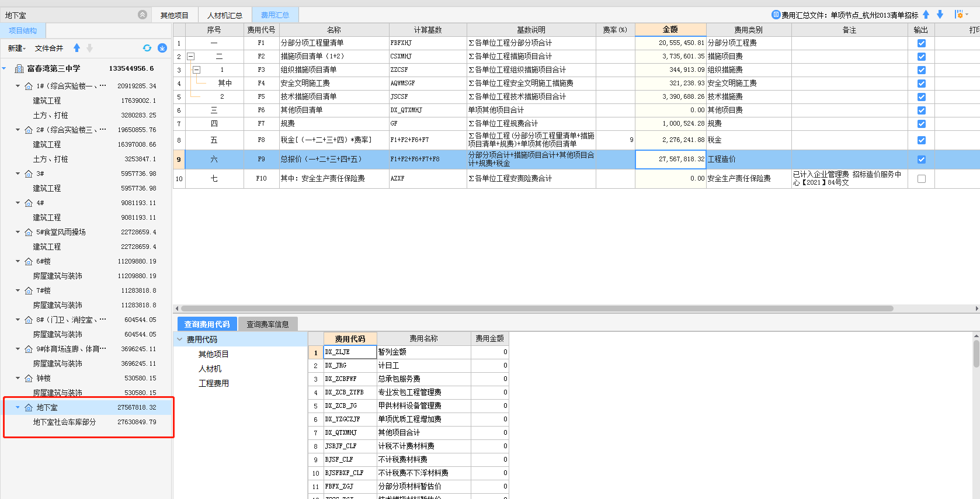Click the blue download icon in project toolbar
Image resolution: width=980 pixels, height=499 pixels.
(162, 48)
